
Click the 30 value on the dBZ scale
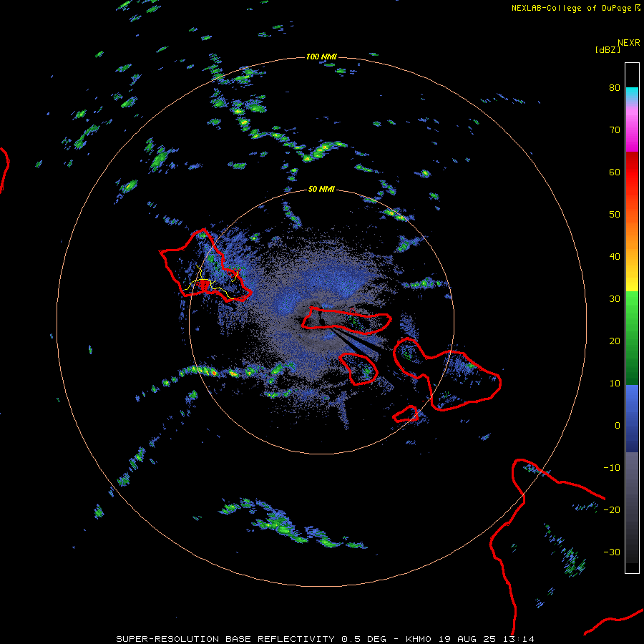coord(615,298)
